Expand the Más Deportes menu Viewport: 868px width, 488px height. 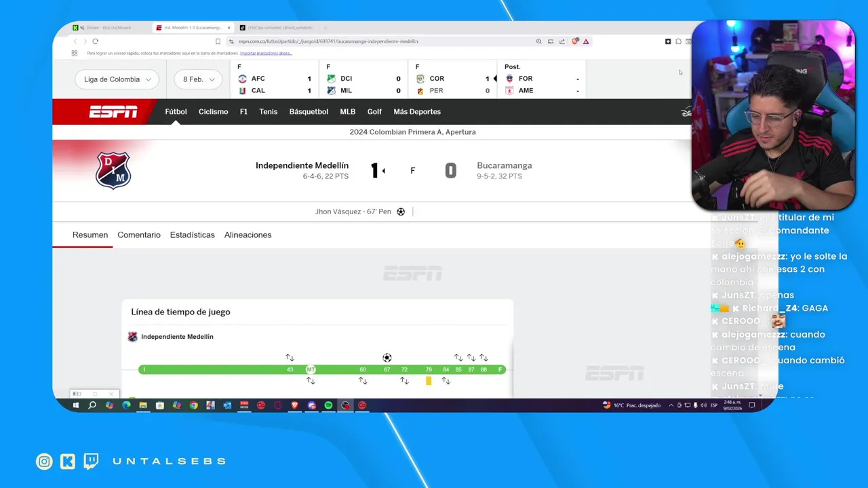[x=417, y=112]
